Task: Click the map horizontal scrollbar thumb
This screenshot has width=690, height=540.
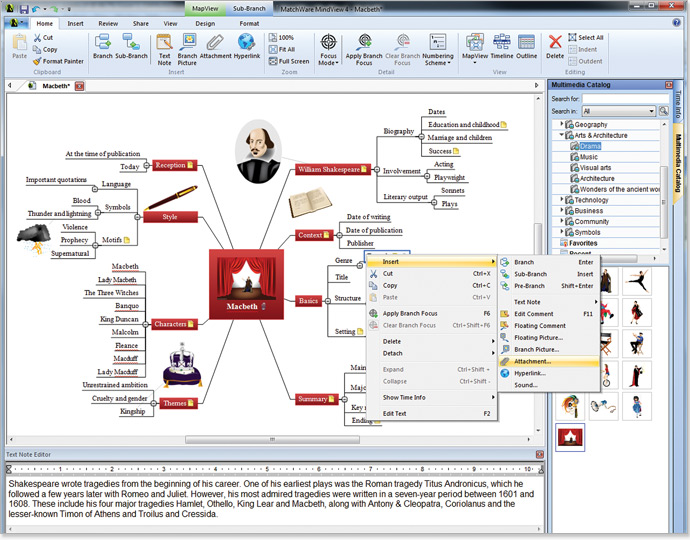Action: [272, 439]
